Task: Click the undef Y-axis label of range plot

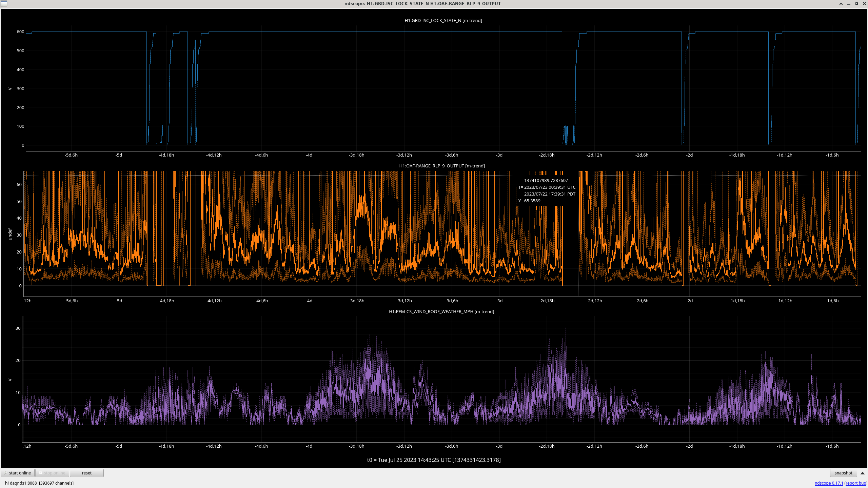Action: click(x=10, y=234)
